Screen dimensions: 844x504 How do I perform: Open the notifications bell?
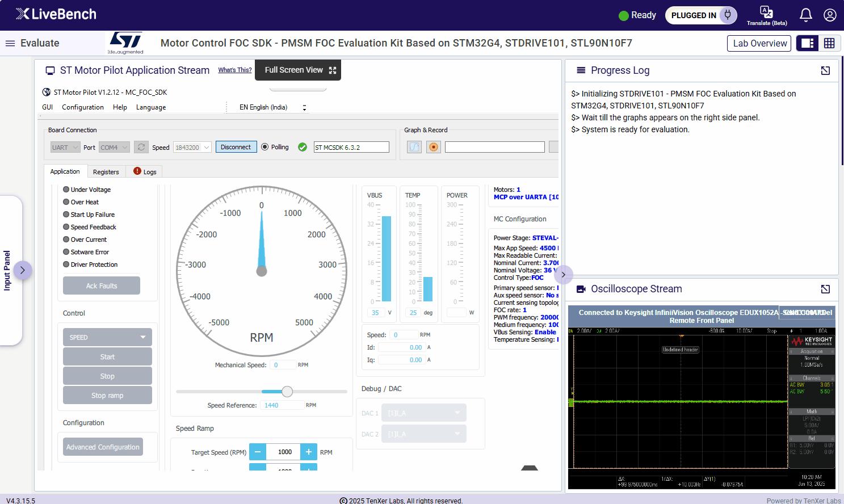(806, 15)
